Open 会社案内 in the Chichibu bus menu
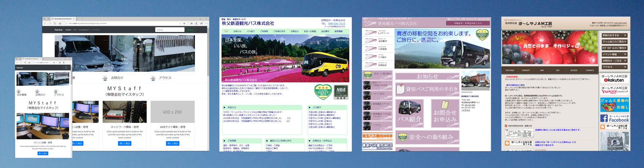 325,31
